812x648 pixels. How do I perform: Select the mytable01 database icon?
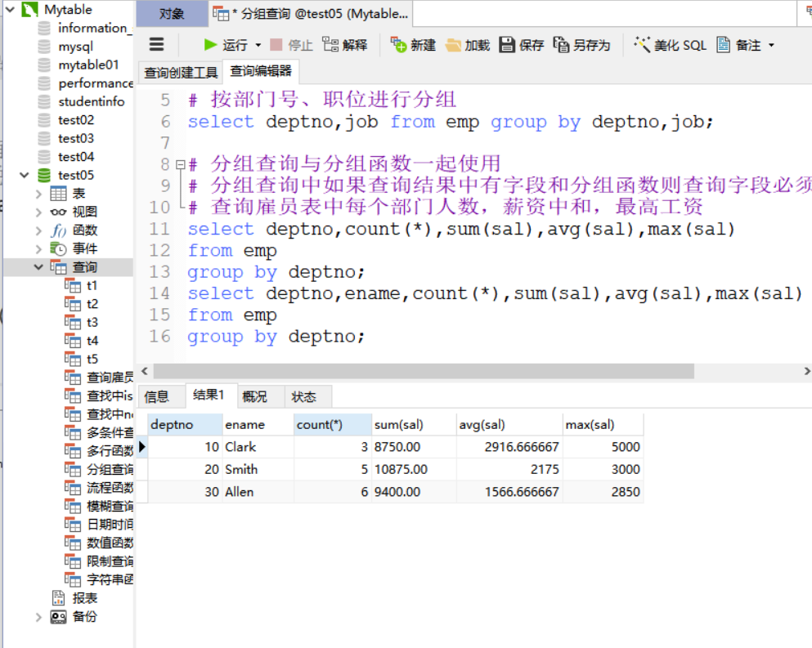[44, 65]
